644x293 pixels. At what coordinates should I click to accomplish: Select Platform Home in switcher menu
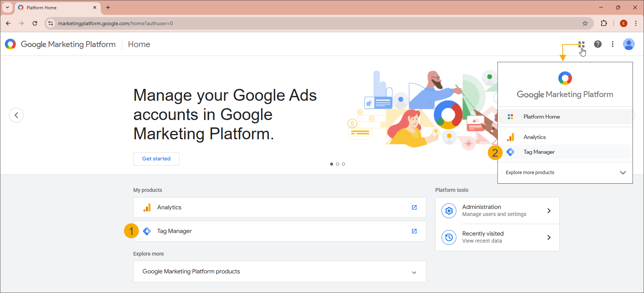pyautogui.click(x=565, y=117)
